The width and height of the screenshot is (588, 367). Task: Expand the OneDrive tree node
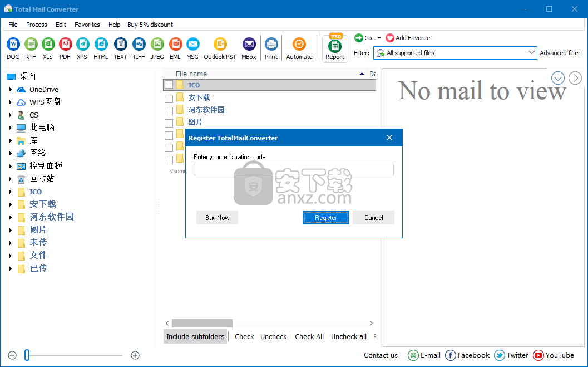point(10,89)
